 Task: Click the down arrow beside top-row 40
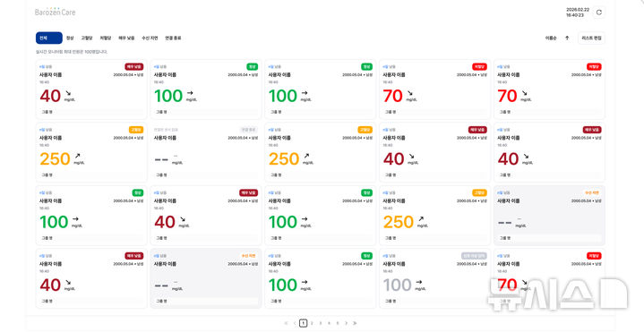[x=68, y=93]
